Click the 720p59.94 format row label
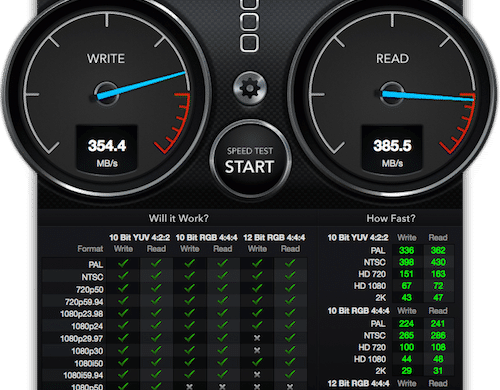 coord(84,302)
